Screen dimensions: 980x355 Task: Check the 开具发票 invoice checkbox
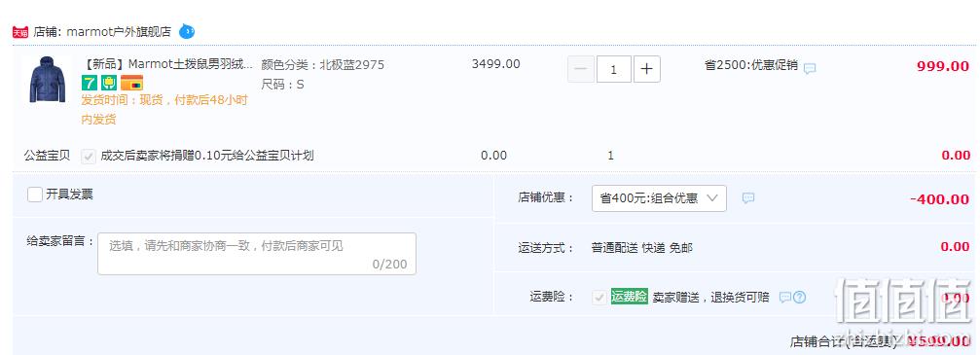35,195
